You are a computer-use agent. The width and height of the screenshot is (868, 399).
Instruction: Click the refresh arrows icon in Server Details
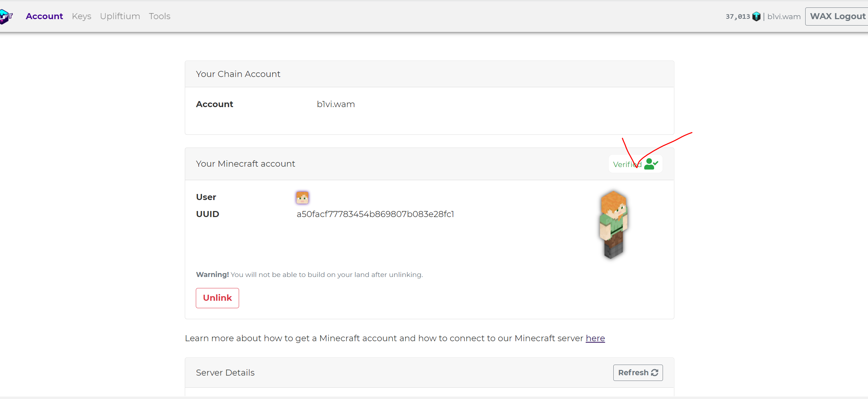655,373
